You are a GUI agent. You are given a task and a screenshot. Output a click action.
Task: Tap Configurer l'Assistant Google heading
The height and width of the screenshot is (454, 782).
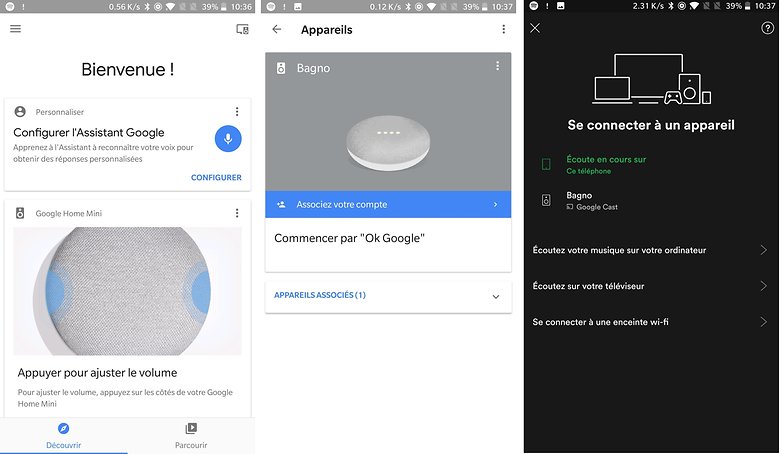click(x=89, y=133)
